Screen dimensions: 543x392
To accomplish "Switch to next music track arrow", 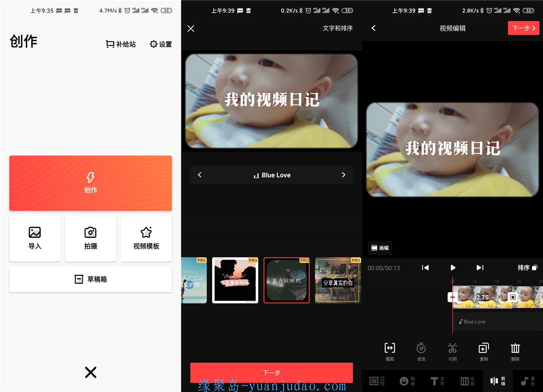I will pos(343,175).
